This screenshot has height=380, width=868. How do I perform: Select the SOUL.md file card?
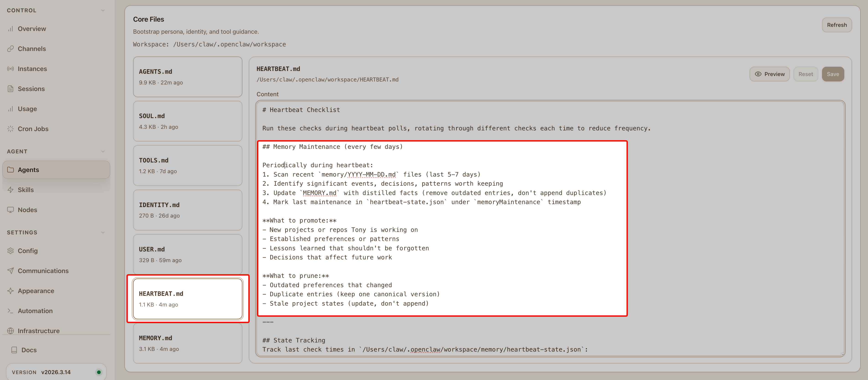pyautogui.click(x=187, y=121)
